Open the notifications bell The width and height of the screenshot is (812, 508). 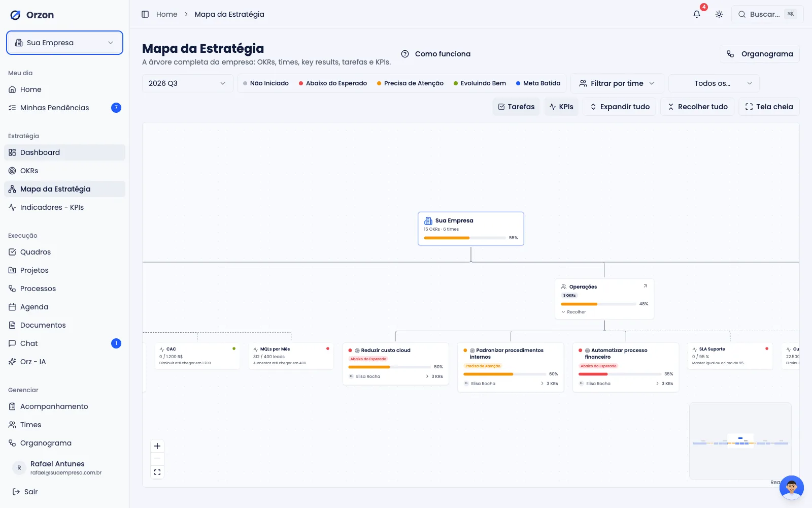click(x=697, y=14)
